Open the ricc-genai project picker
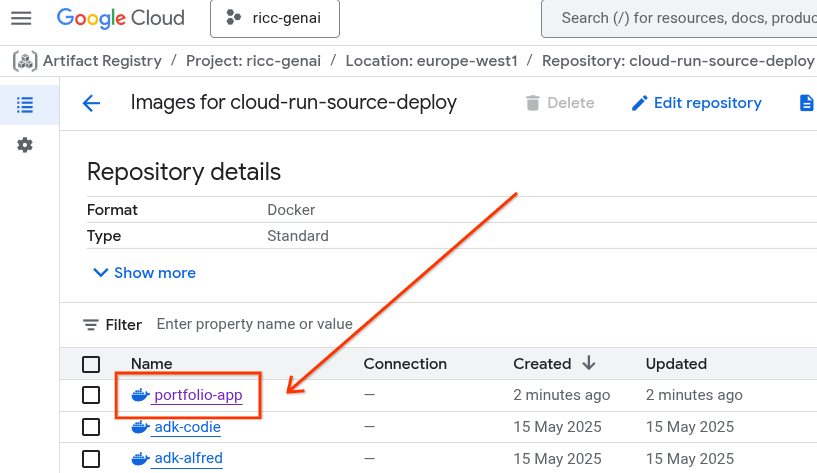The image size is (817, 473). [x=274, y=18]
